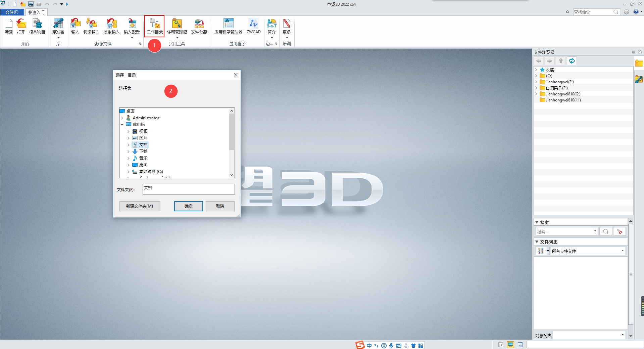The height and width of the screenshot is (349, 644).
Task: Click the clear search filter icon
Action: 620,231
